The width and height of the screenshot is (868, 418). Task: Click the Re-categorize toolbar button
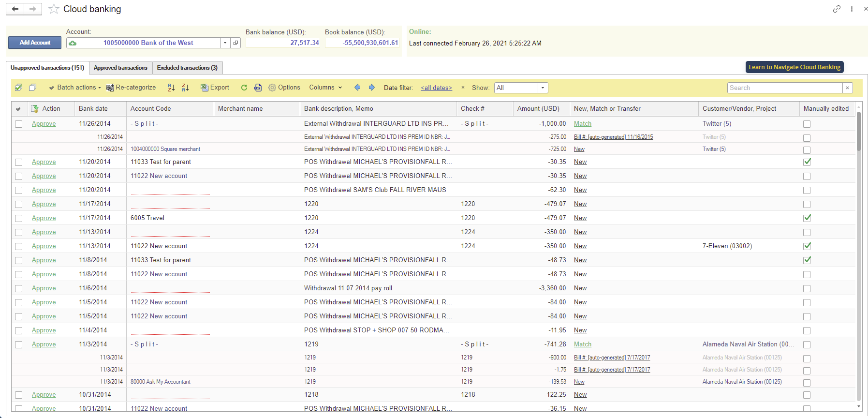click(131, 88)
